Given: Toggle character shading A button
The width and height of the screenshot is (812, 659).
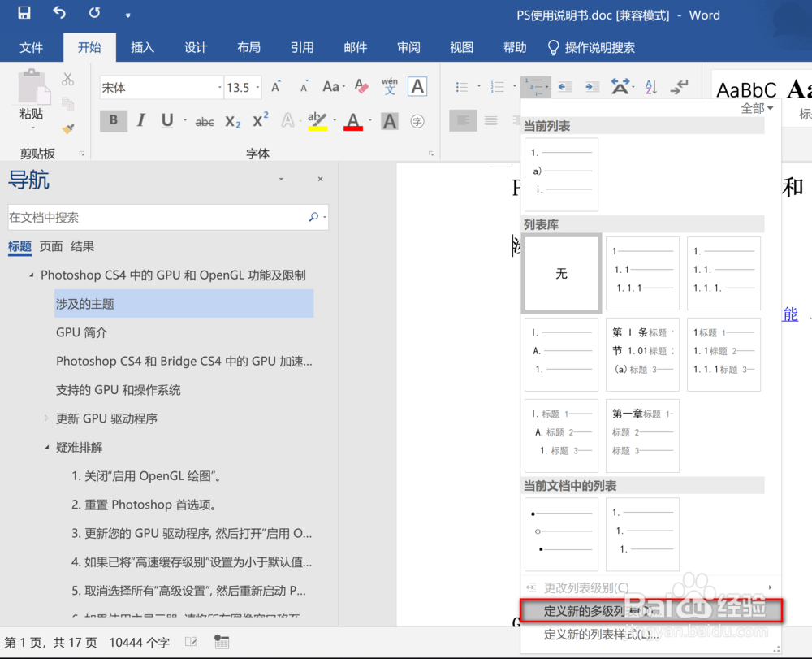Looking at the screenshot, I should pos(390,121).
